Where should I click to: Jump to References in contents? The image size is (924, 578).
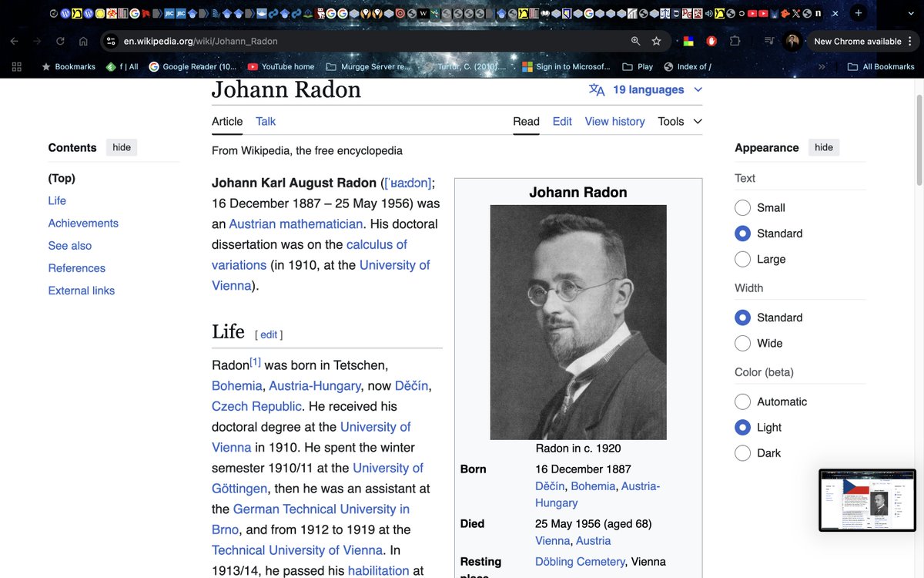pos(76,268)
